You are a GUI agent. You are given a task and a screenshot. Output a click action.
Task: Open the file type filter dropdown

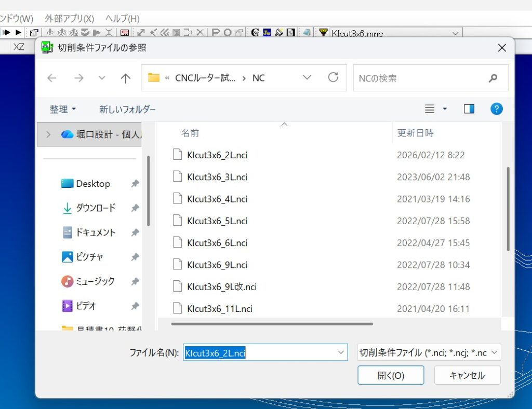pos(429,352)
